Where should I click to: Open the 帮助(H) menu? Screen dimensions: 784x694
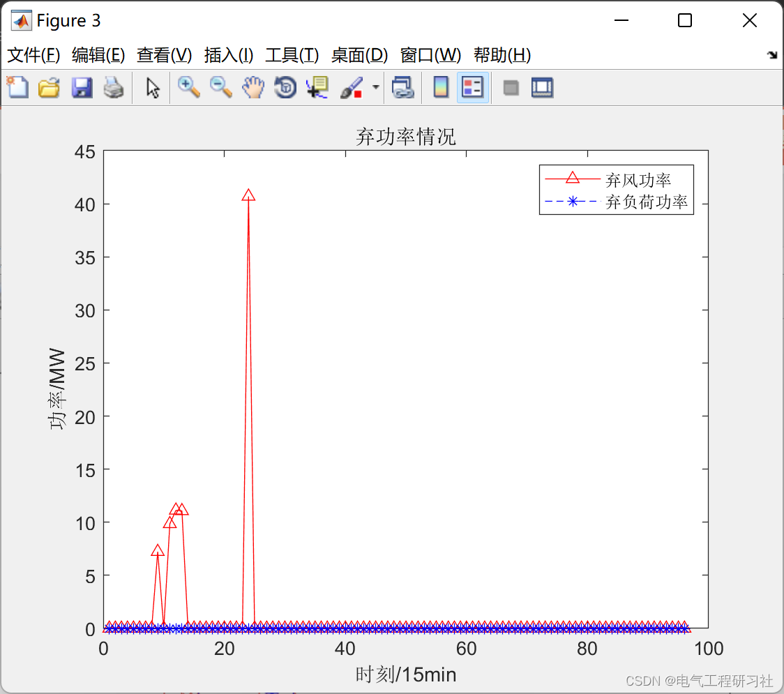coord(502,55)
